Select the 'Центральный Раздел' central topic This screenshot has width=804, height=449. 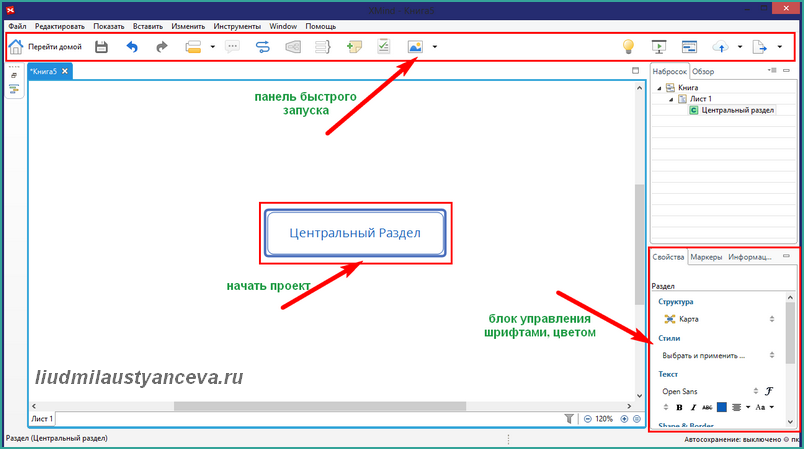tap(355, 233)
